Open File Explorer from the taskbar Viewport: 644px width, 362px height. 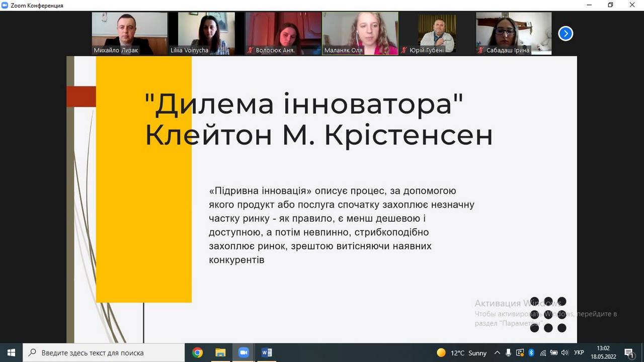220,352
